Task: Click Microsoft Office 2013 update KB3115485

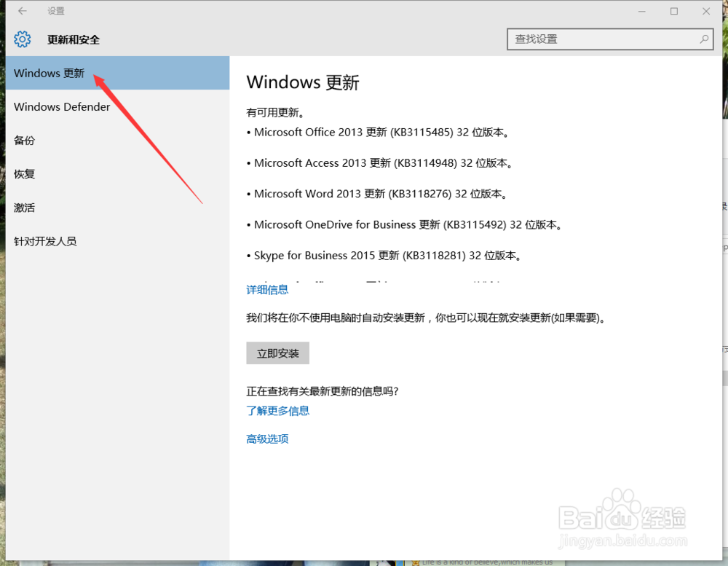Action: tap(378, 133)
